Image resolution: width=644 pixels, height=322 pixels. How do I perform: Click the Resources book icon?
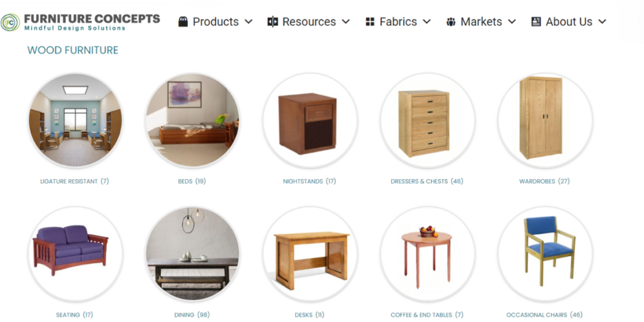pyautogui.click(x=273, y=22)
